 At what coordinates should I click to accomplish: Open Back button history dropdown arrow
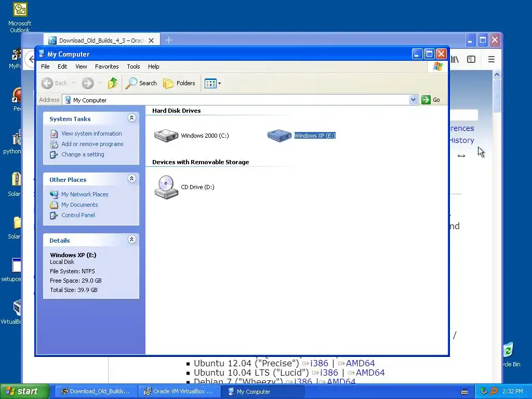click(74, 83)
